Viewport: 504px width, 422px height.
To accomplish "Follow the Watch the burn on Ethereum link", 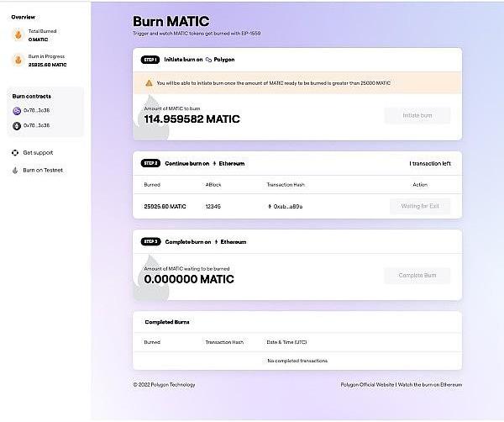I will pos(431,384).
